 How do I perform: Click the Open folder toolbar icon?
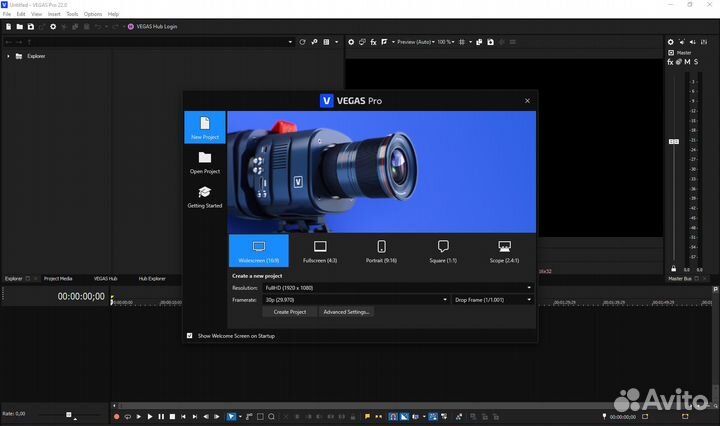(x=19, y=27)
